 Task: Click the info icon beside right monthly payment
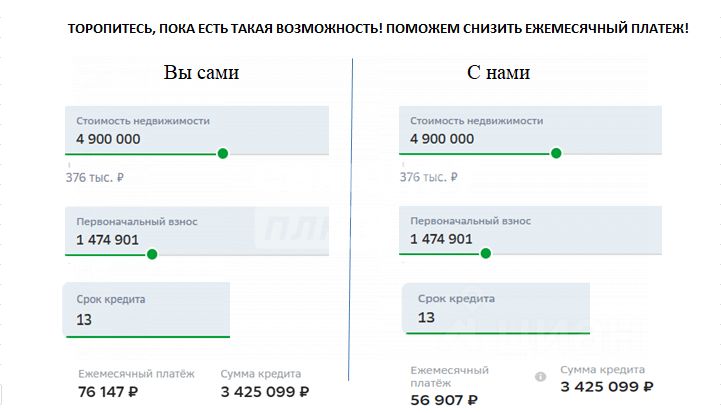pyautogui.click(x=540, y=377)
